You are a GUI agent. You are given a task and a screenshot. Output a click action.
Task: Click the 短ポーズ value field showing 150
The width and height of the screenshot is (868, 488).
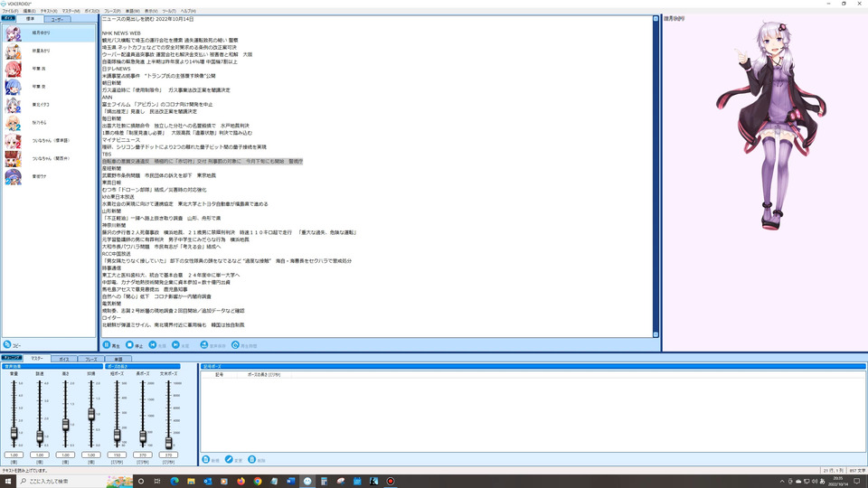pyautogui.click(x=117, y=455)
